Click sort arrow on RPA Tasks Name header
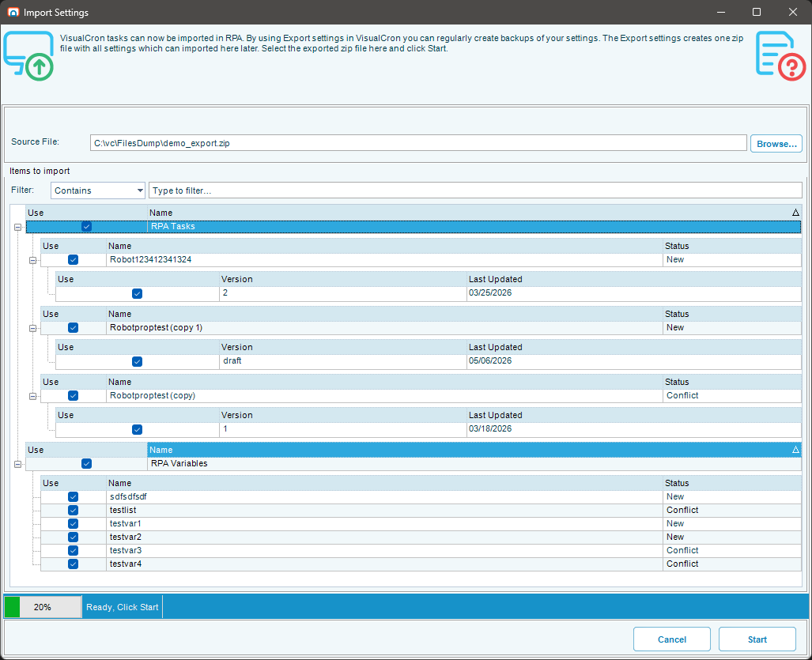 click(x=795, y=213)
